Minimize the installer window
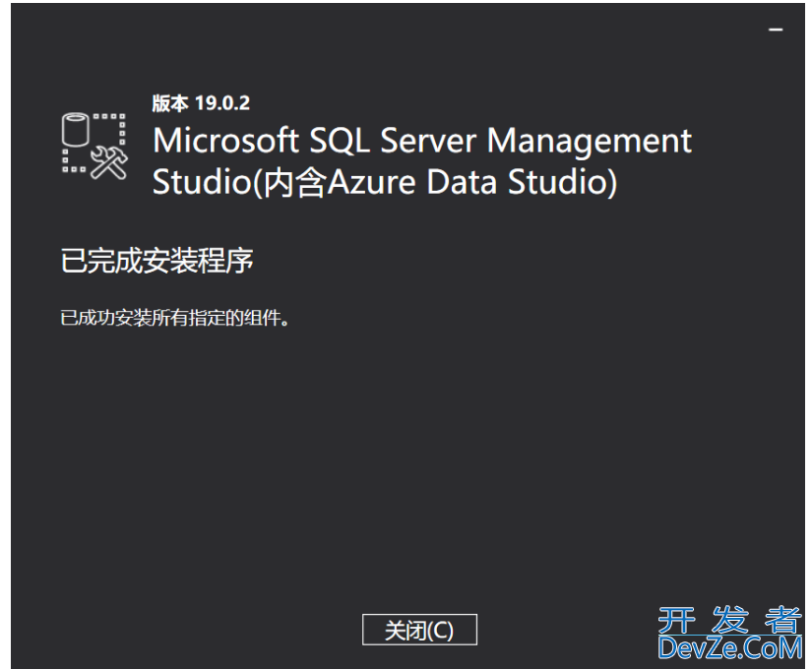 pyautogui.click(x=776, y=30)
